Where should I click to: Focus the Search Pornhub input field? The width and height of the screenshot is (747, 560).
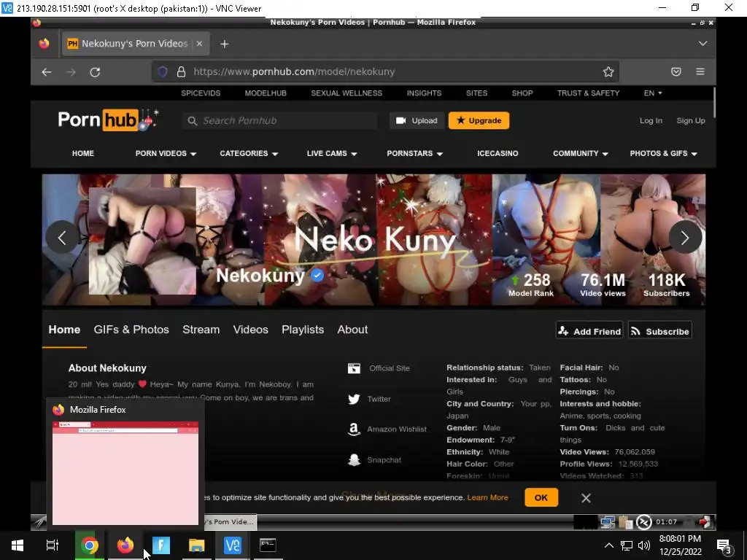280,120
